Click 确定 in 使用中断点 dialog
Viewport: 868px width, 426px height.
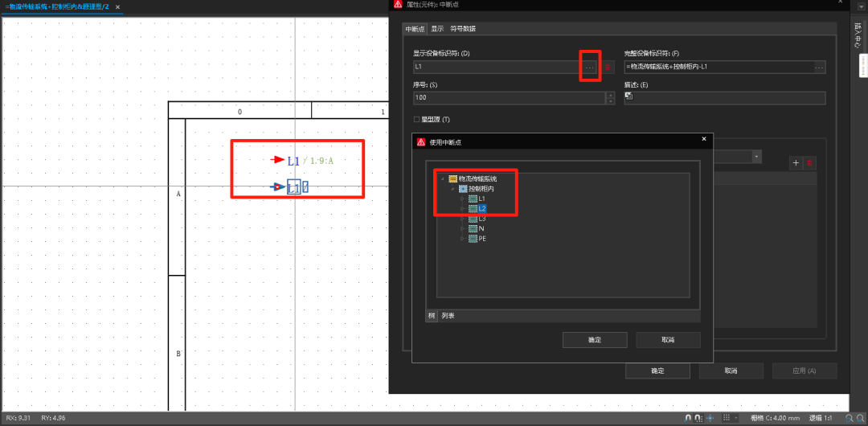(x=595, y=339)
